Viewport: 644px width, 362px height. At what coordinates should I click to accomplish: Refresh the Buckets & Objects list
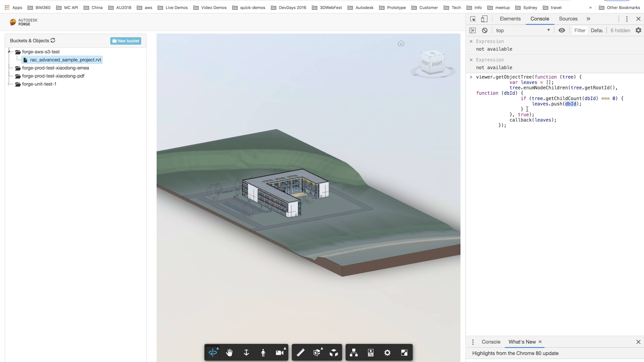(x=53, y=40)
